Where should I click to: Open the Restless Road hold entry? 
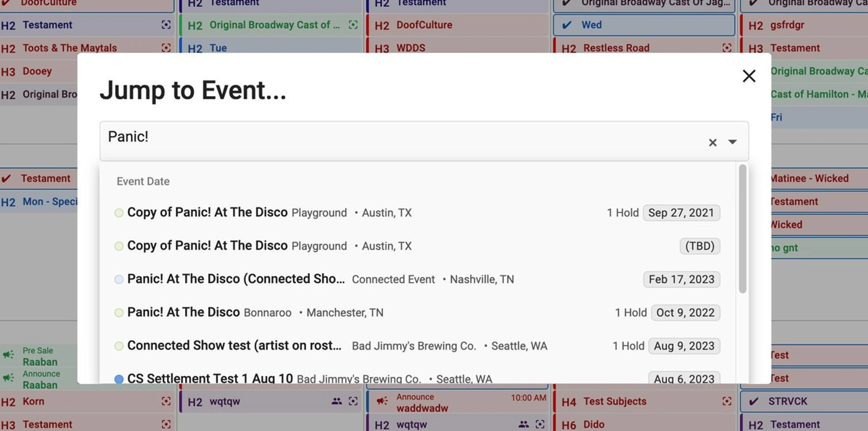(x=644, y=45)
